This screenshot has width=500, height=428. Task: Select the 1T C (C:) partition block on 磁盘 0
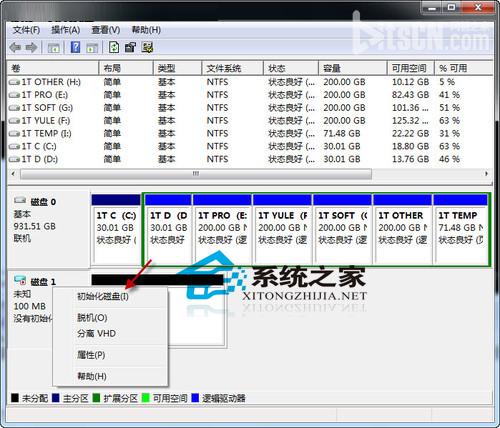coord(116,229)
